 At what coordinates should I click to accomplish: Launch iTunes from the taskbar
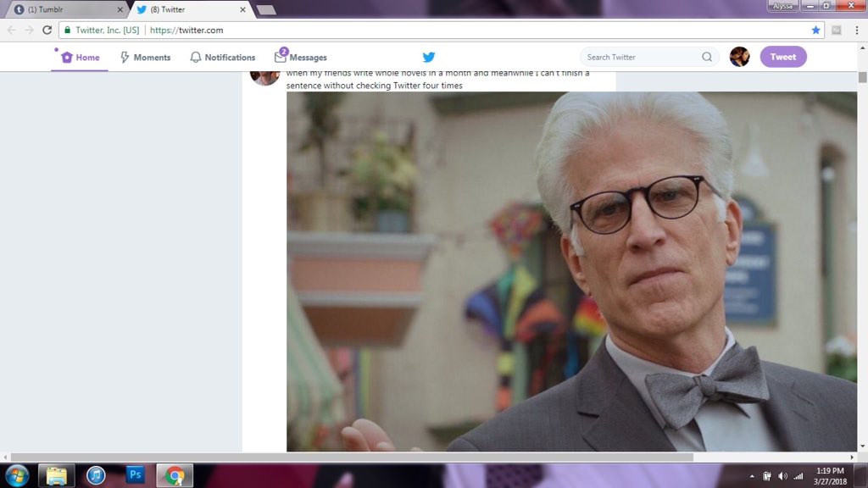96,475
